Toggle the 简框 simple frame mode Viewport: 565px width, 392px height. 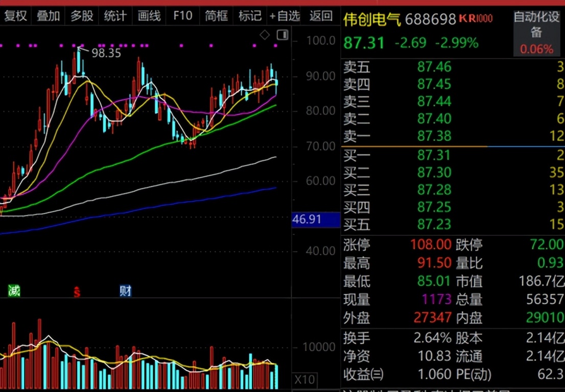coord(216,16)
